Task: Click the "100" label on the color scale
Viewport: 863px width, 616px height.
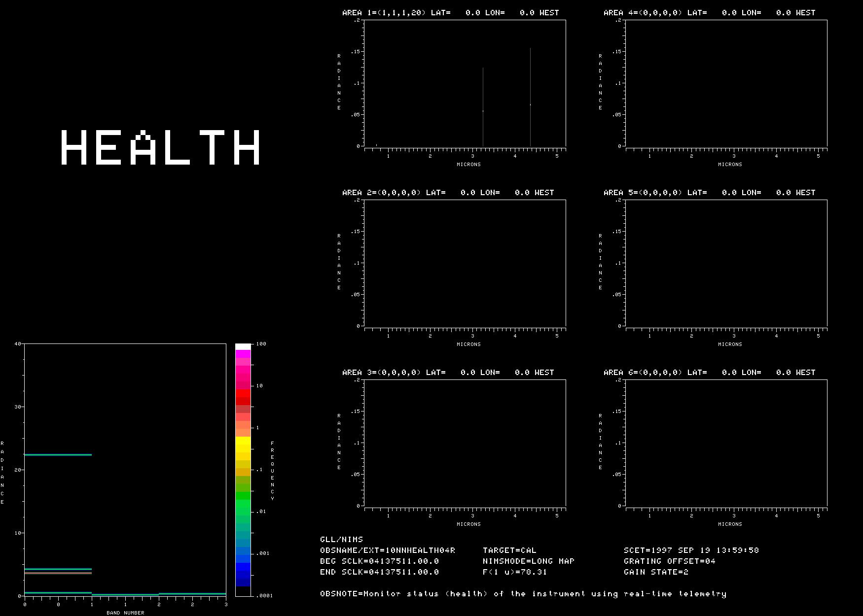Action: pyautogui.click(x=261, y=344)
